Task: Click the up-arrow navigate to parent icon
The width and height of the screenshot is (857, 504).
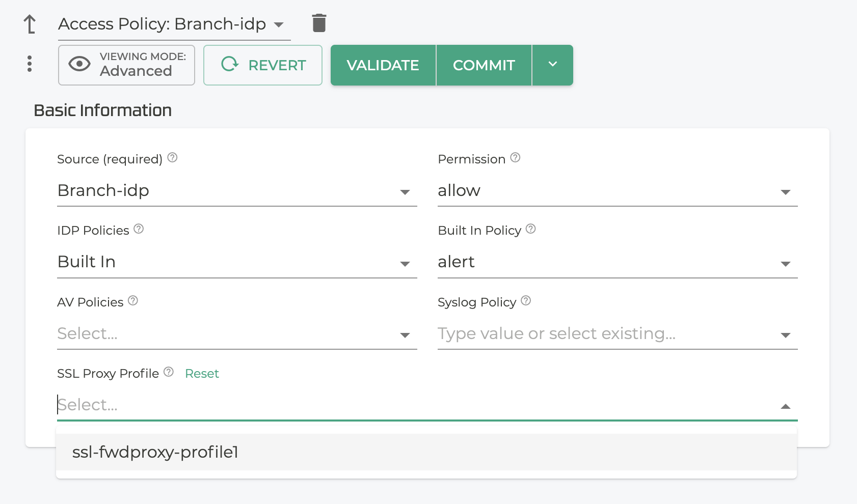Action: (30, 24)
